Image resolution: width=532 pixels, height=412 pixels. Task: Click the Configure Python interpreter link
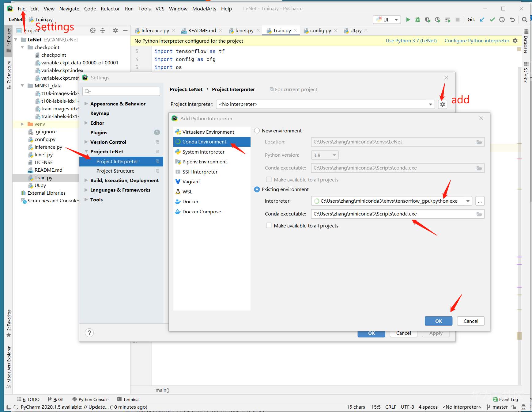pyautogui.click(x=477, y=40)
